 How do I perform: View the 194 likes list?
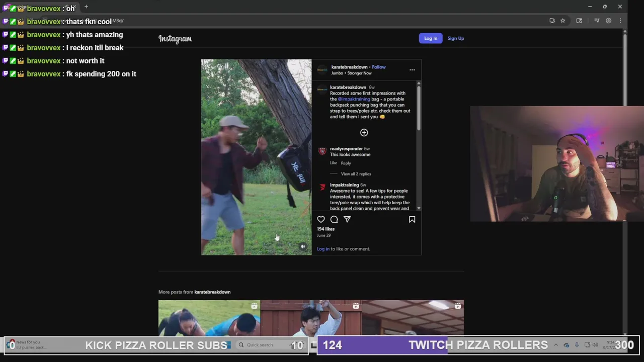point(326,229)
